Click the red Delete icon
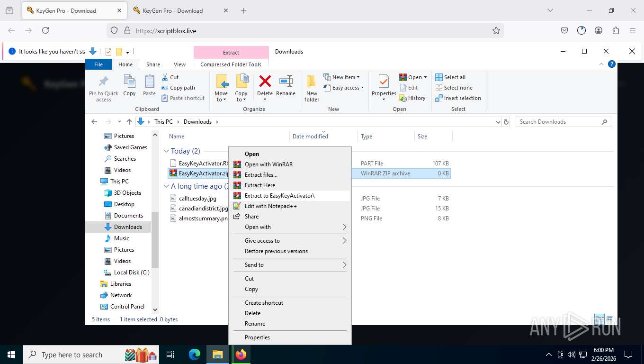Screen dimensions: 644x364 (265, 82)
